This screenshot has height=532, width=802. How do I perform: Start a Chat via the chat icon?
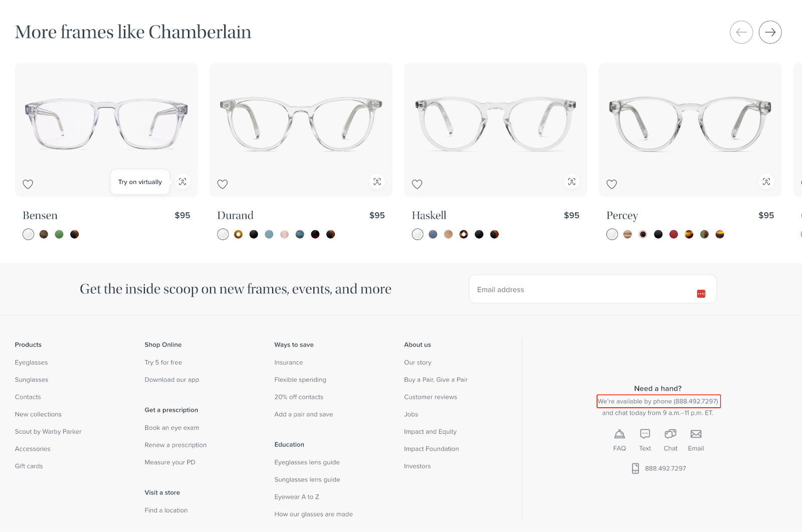coord(670,434)
